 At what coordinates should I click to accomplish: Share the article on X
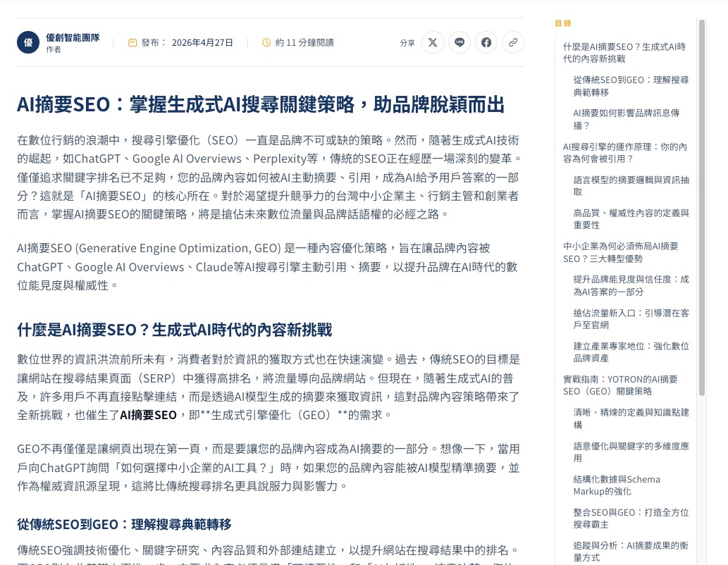click(x=433, y=43)
